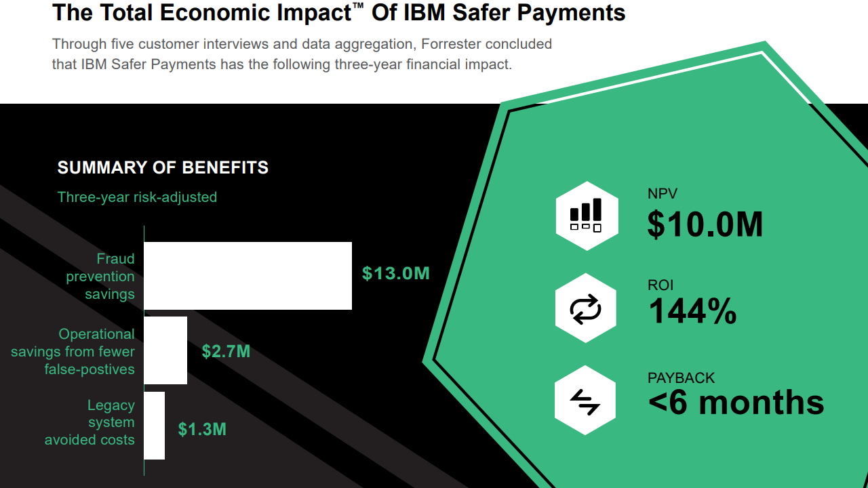The height and width of the screenshot is (488, 868).
Task: Click the ROI cycle arrows hexagon icon
Action: pos(586,308)
